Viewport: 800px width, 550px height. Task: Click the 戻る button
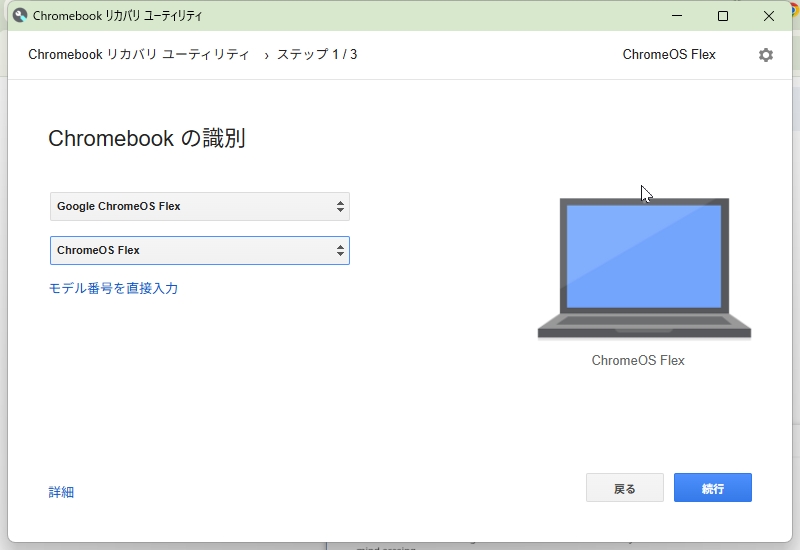click(624, 488)
